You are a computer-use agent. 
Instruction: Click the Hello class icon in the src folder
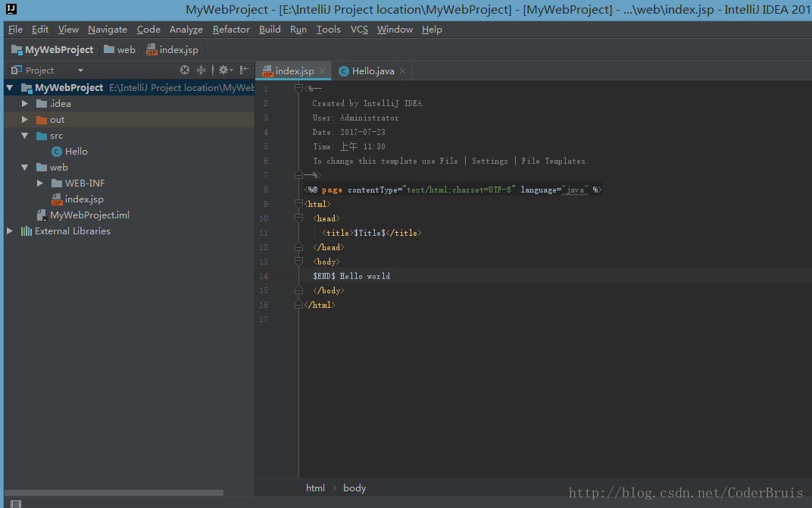pos(57,152)
